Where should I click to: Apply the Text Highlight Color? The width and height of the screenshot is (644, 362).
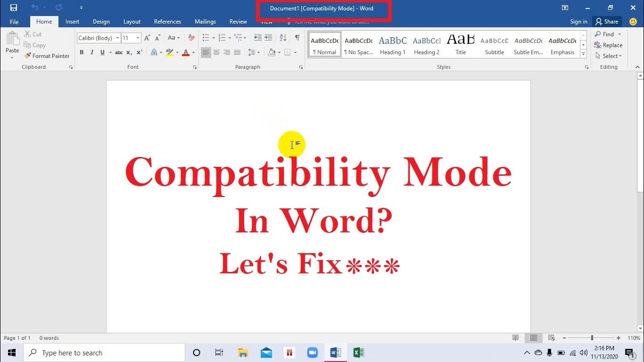click(x=170, y=52)
